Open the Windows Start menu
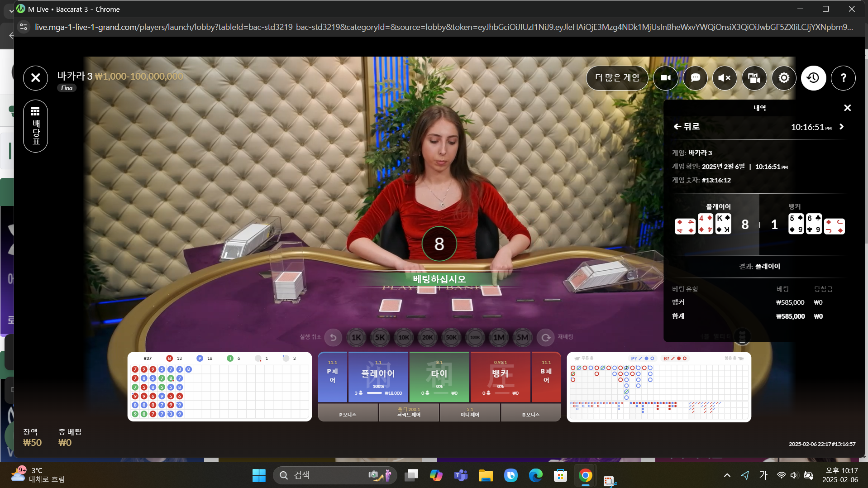The image size is (868, 488). (x=259, y=475)
